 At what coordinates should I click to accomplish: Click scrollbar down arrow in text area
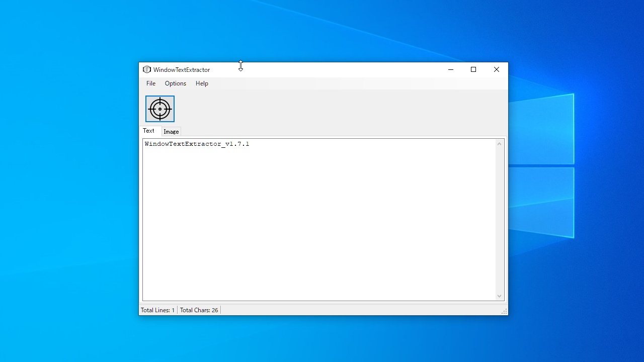click(x=500, y=296)
